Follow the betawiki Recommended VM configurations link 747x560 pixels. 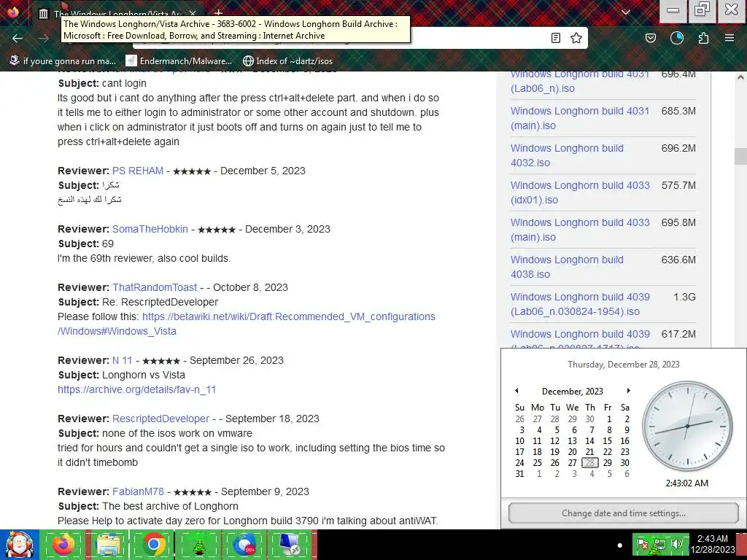[x=247, y=324]
